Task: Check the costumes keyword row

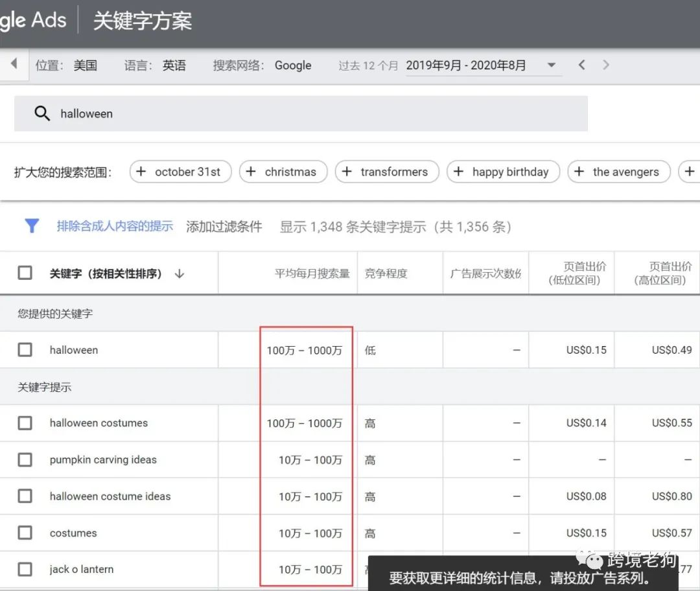Action: [25, 533]
